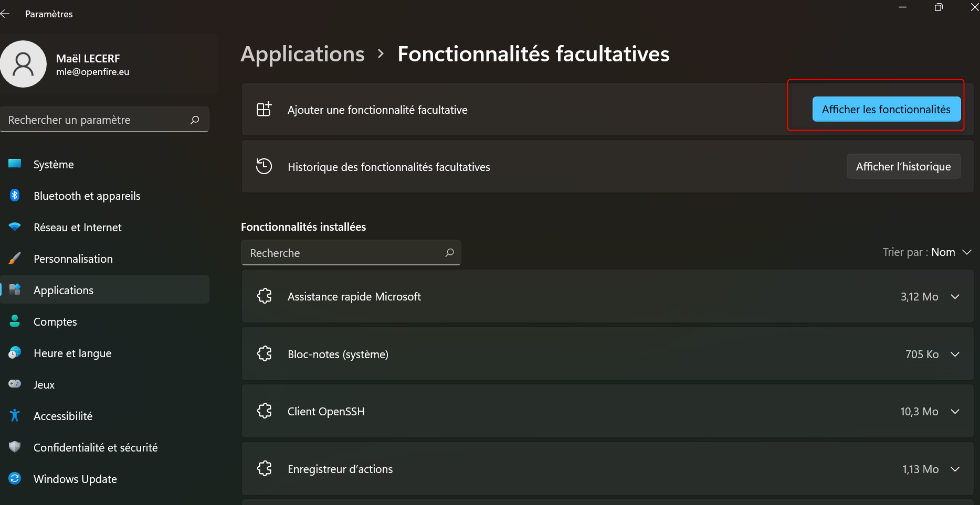Click the Fonctionnalités installées heading
The width and height of the screenshot is (980, 505).
pos(303,227)
